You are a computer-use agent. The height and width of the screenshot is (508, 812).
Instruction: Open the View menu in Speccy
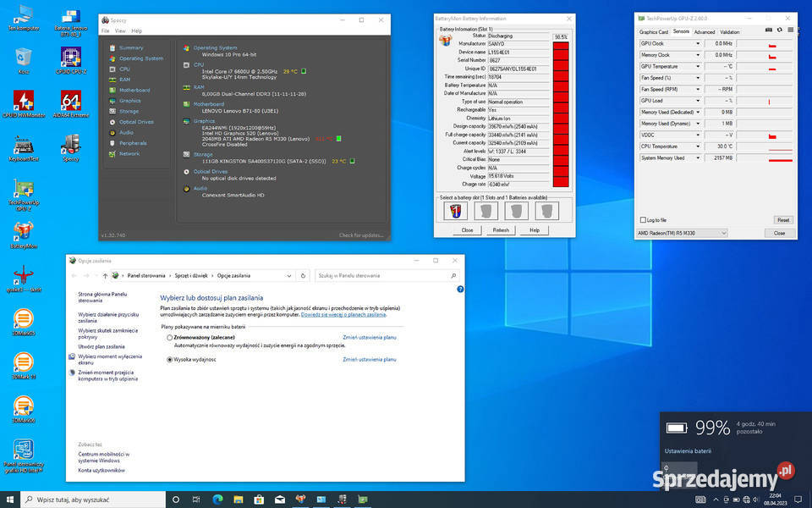point(120,31)
